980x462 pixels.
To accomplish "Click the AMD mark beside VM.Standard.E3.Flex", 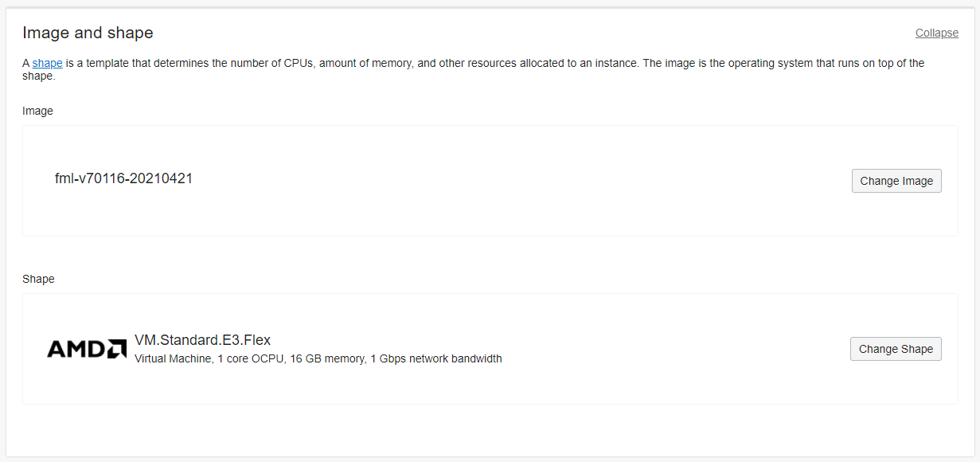I will (85, 348).
